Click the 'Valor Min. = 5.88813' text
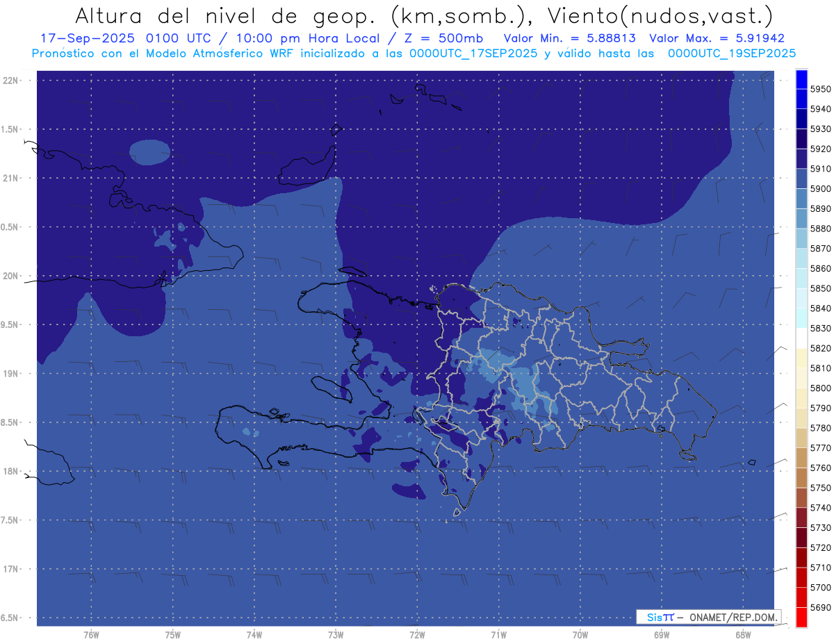The height and width of the screenshot is (644, 834). [569, 39]
